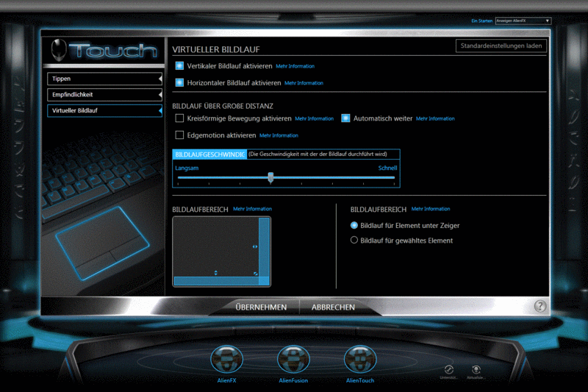588x392 pixels.
Task: Open Mehr Information for Vertikaler Bildlauf
Action: 295,66
